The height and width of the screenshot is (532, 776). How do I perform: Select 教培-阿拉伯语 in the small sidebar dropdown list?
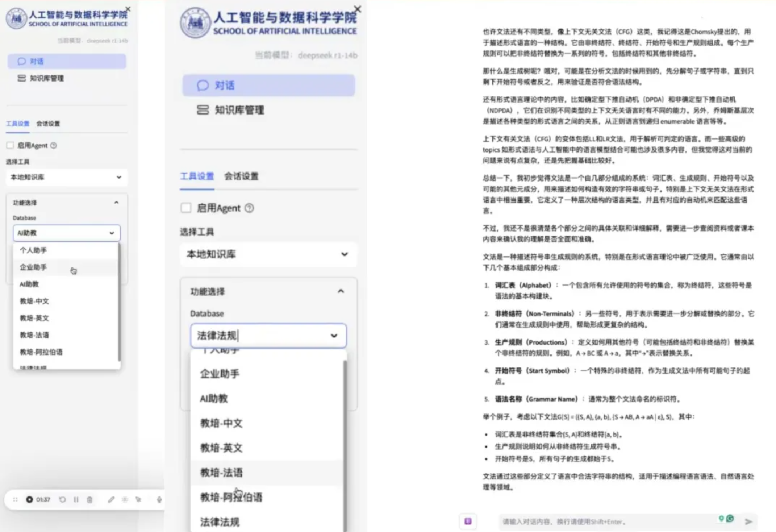click(66, 352)
